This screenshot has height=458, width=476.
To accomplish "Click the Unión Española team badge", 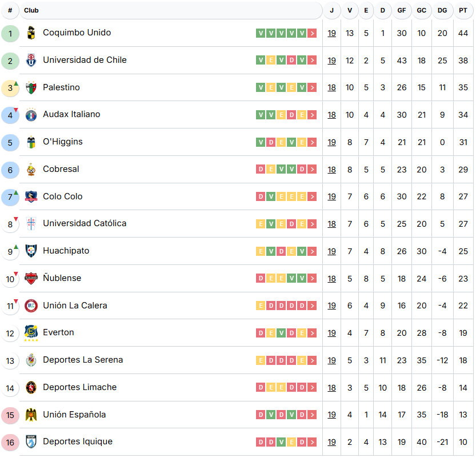I will 31,415.
